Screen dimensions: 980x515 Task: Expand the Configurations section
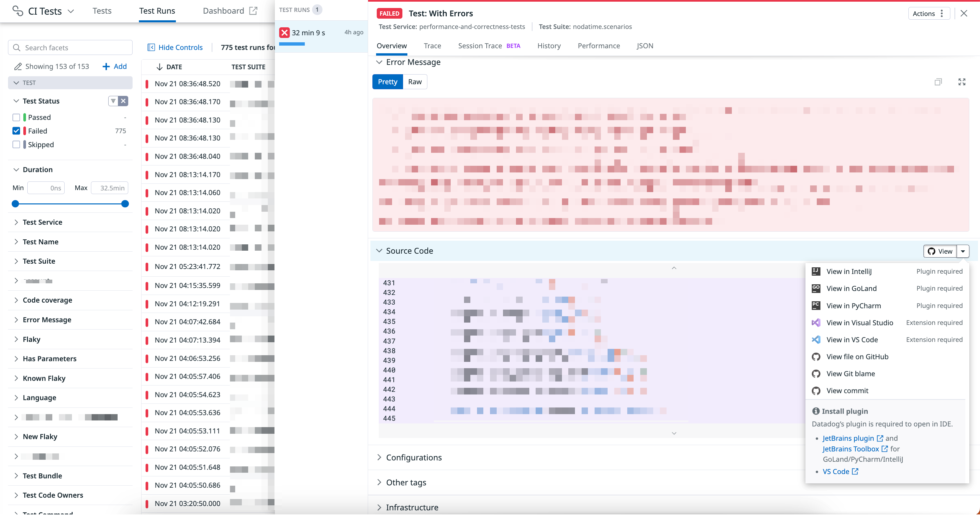tap(379, 457)
